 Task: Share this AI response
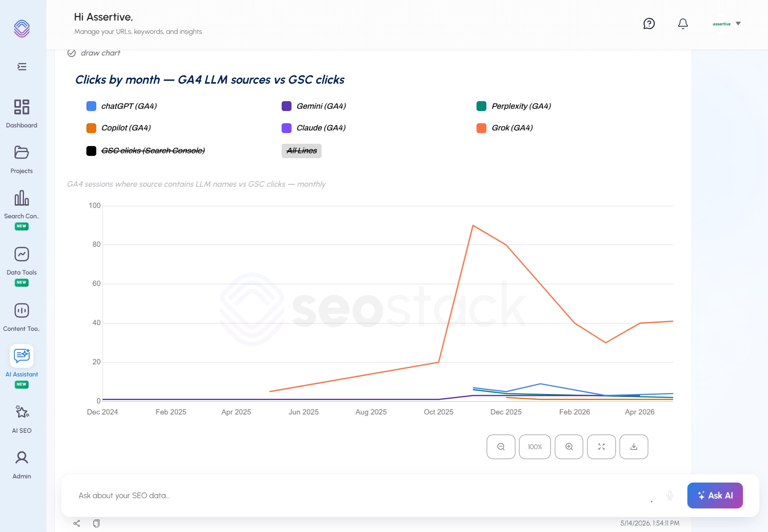pos(76,524)
